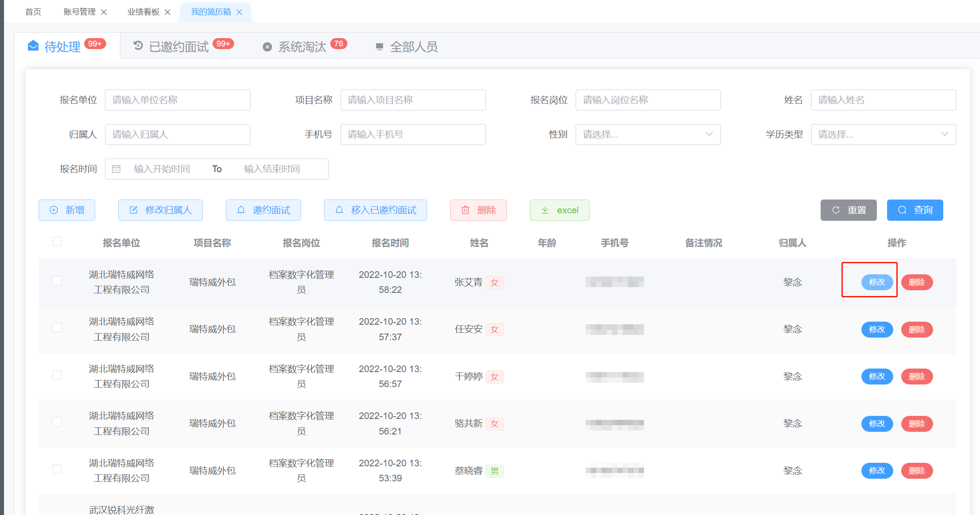Click the 修改归属人 button

pos(160,210)
